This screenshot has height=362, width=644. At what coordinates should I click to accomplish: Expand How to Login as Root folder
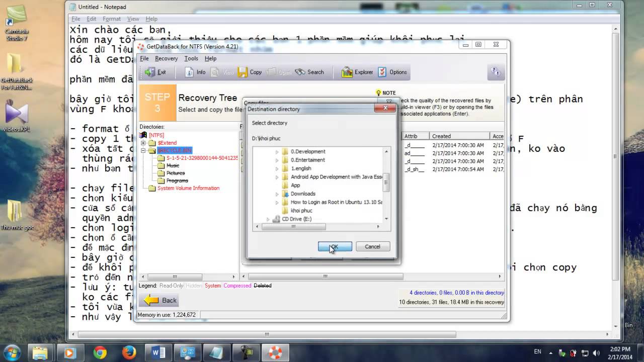coord(277,202)
